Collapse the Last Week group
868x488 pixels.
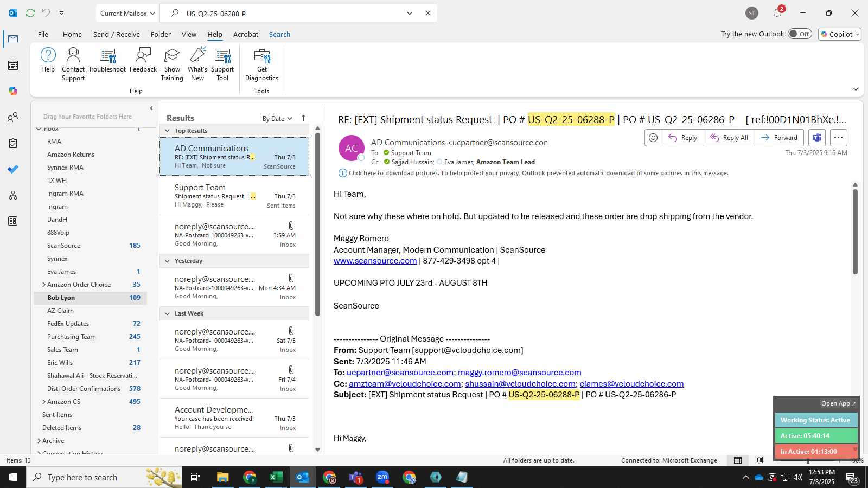click(x=167, y=313)
